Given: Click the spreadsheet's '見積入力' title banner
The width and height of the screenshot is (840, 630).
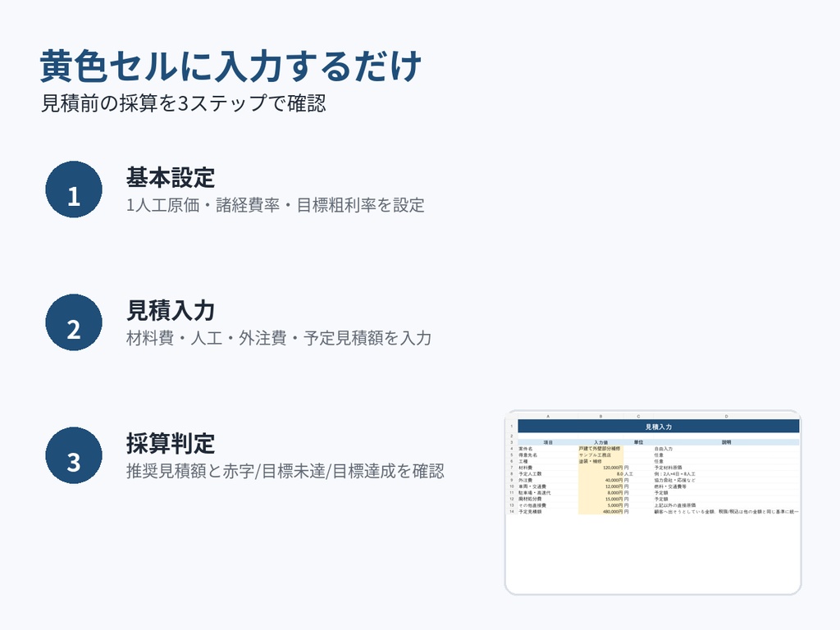Looking at the screenshot, I should tap(659, 427).
